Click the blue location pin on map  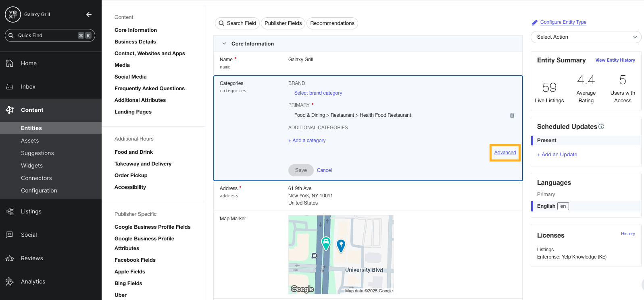point(341,245)
